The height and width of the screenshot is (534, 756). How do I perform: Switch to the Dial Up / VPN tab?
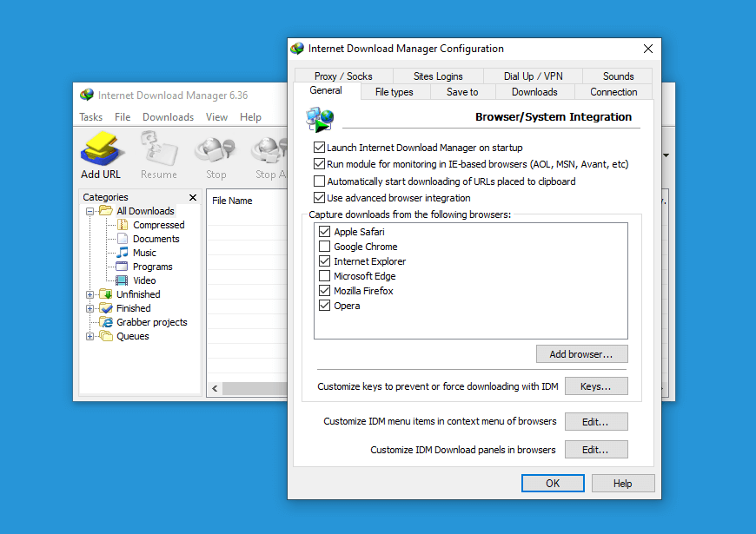coord(533,76)
